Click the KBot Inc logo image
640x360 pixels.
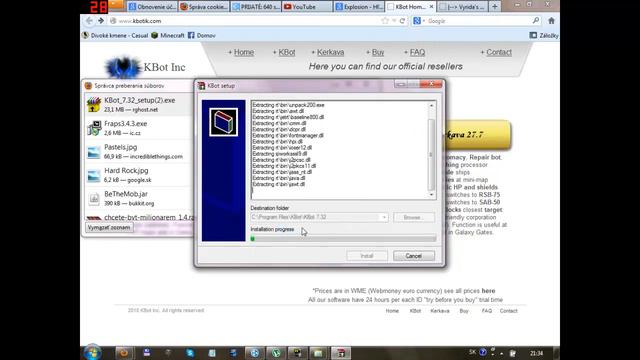pos(123,67)
